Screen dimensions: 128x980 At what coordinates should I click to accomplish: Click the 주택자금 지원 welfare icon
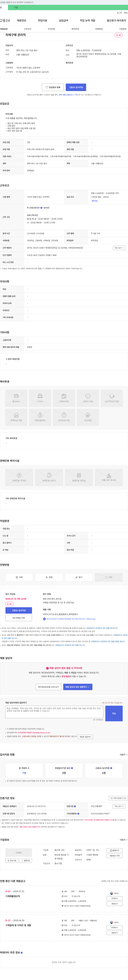point(16,417)
